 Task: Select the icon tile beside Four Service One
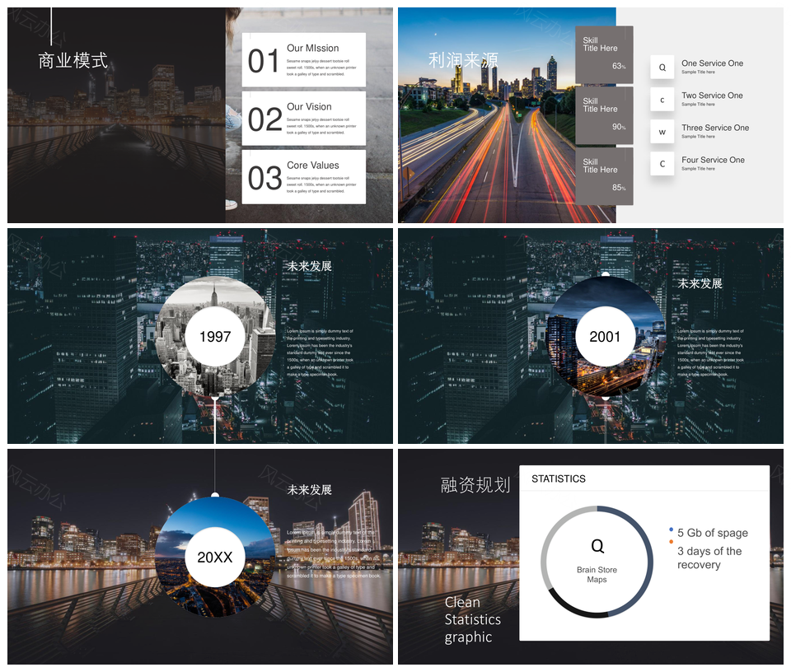tap(662, 164)
